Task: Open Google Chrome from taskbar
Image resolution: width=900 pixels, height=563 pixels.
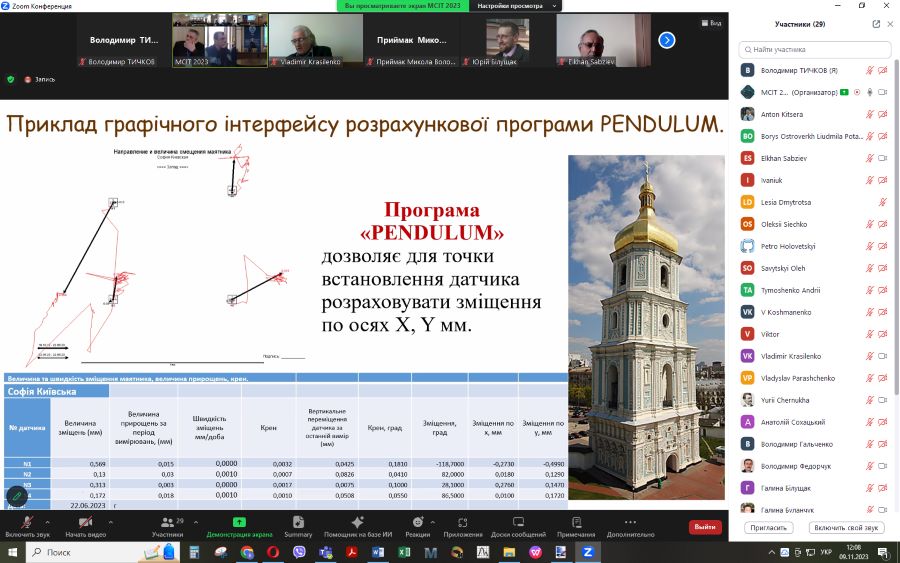Action: pos(247,552)
